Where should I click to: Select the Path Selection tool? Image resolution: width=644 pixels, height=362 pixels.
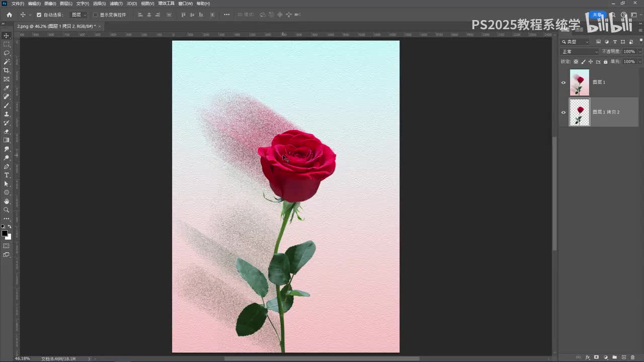pyautogui.click(x=7, y=184)
